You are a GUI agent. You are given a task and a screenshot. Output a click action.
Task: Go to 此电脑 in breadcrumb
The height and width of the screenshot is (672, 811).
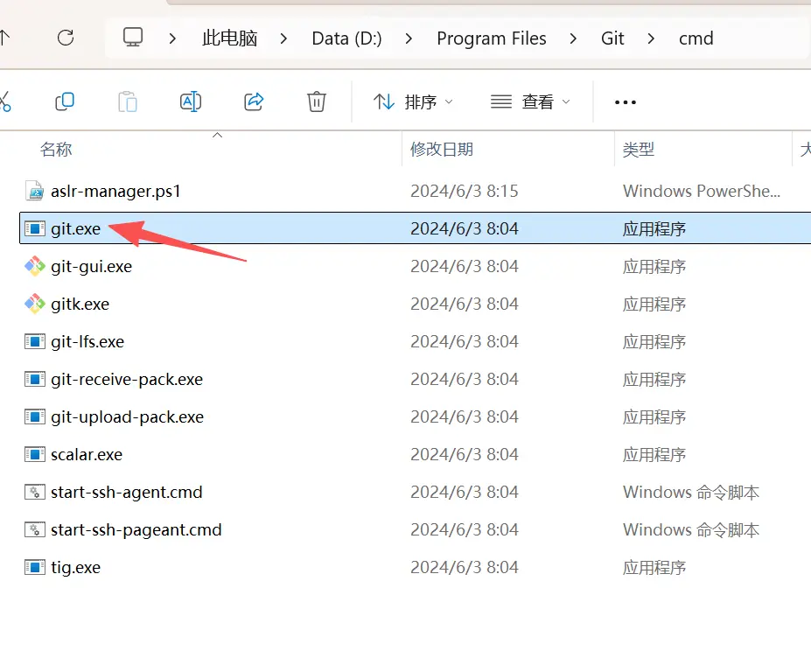[229, 38]
